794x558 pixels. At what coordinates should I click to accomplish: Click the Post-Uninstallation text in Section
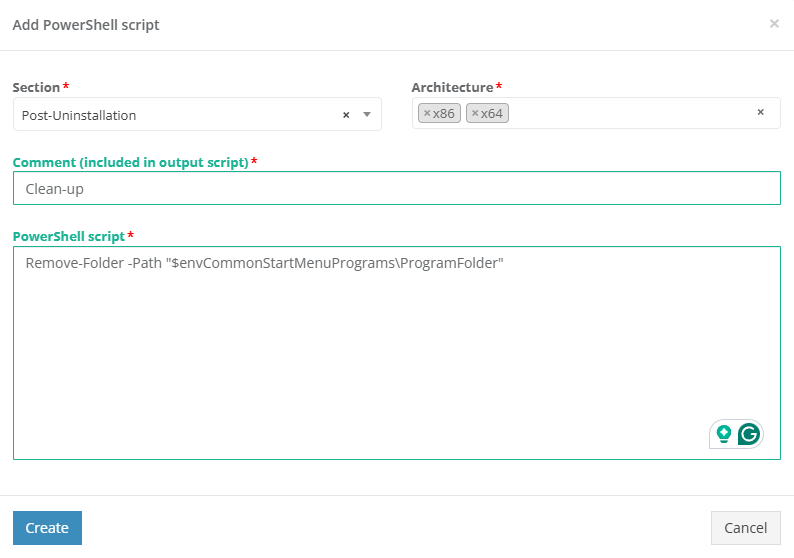79,115
